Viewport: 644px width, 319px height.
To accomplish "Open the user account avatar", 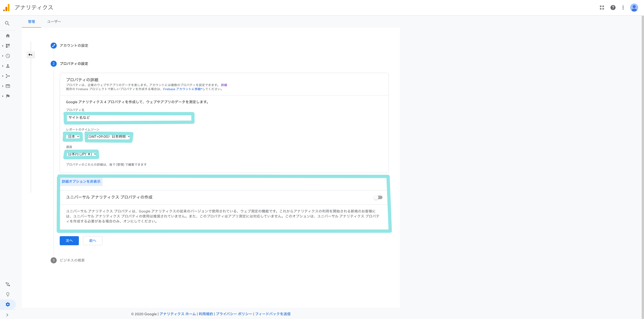I will pyautogui.click(x=634, y=8).
